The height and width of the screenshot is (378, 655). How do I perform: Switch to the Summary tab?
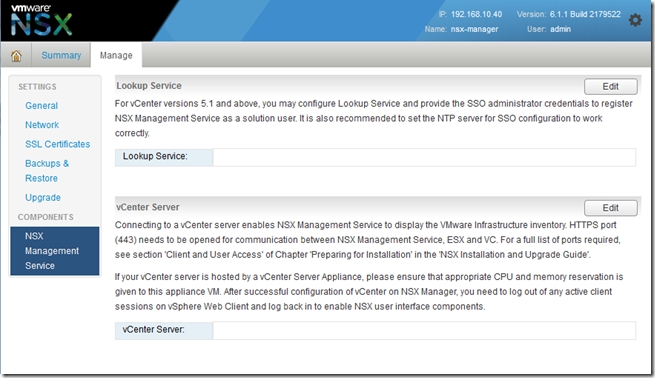point(61,55)
